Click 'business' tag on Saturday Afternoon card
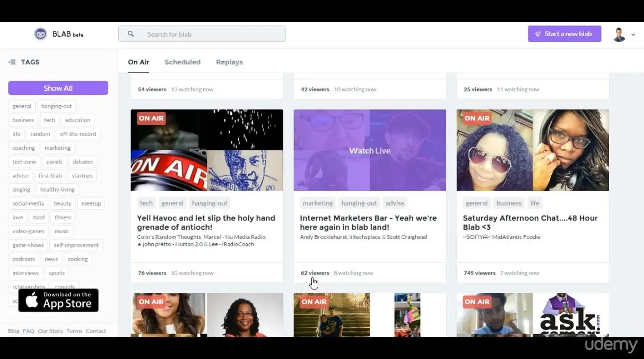Image resolution: width=644 pixels, height=359 pixels. [509, 203]
